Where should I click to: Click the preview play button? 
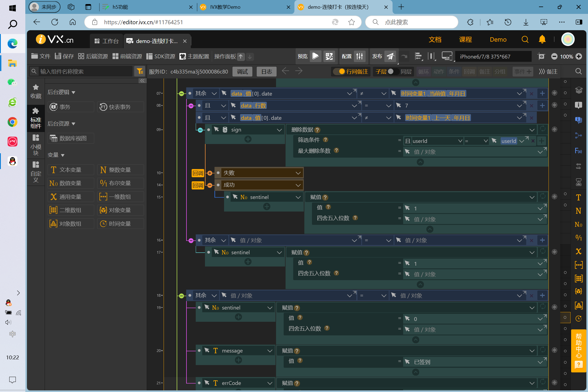pos(316,56)
